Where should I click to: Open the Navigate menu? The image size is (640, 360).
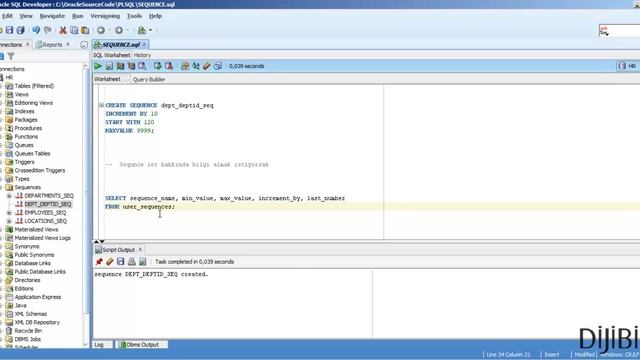tap(52, 16)
